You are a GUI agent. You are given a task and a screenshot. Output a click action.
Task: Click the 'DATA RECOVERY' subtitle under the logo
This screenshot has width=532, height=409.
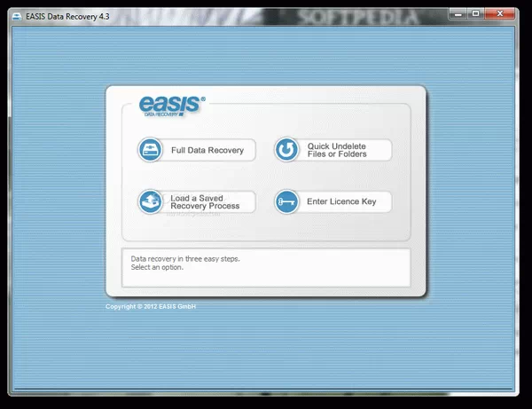(x=160, y=114)
